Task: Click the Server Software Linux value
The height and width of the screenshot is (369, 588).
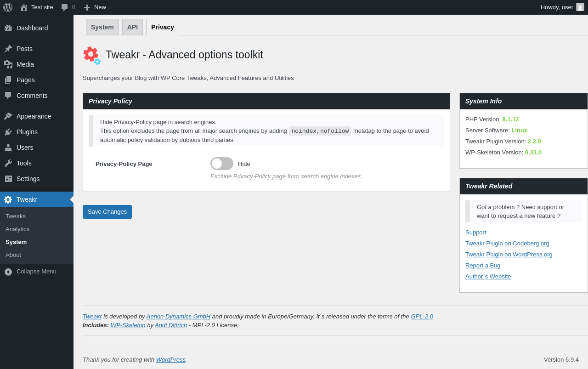Action: coord(520,131)
